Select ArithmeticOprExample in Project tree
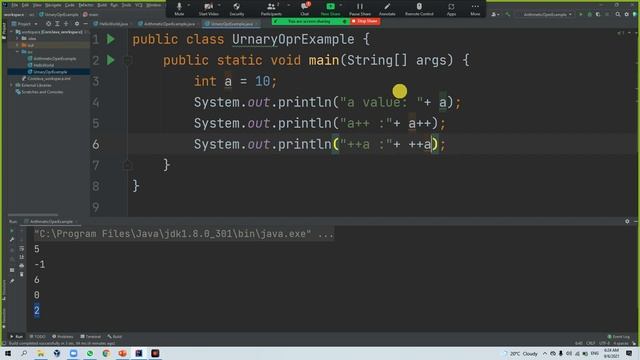Image resolution: width=640 pixels, height=360 pixels. point(51,58)
